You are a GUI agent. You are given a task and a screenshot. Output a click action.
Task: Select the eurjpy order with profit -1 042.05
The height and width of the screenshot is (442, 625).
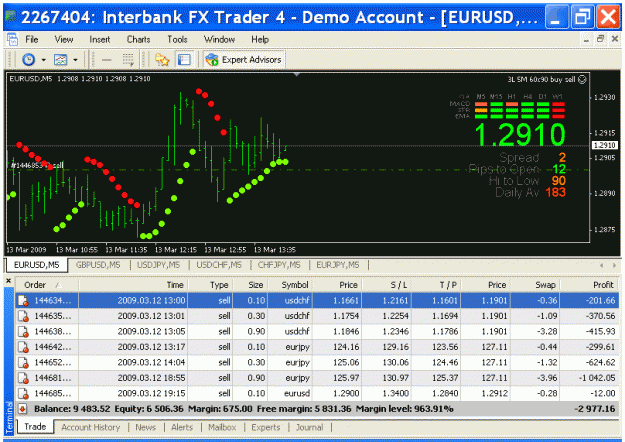coord(317,378)
